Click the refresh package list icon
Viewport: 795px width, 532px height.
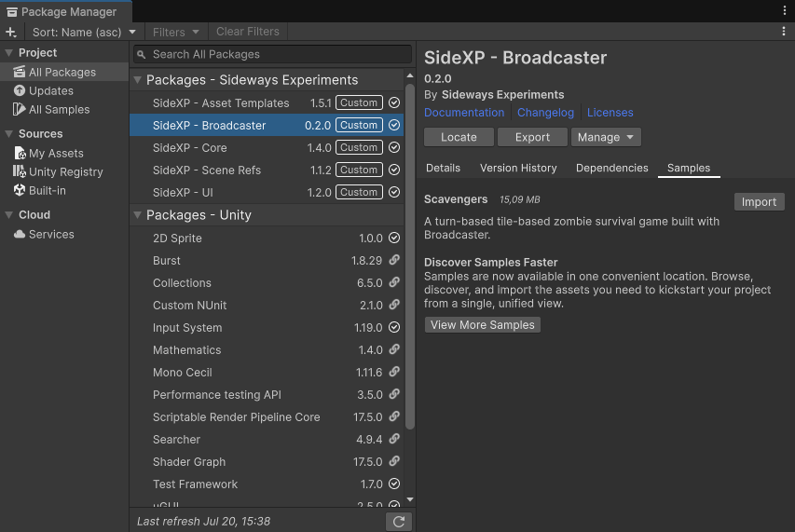click(399, 522)
